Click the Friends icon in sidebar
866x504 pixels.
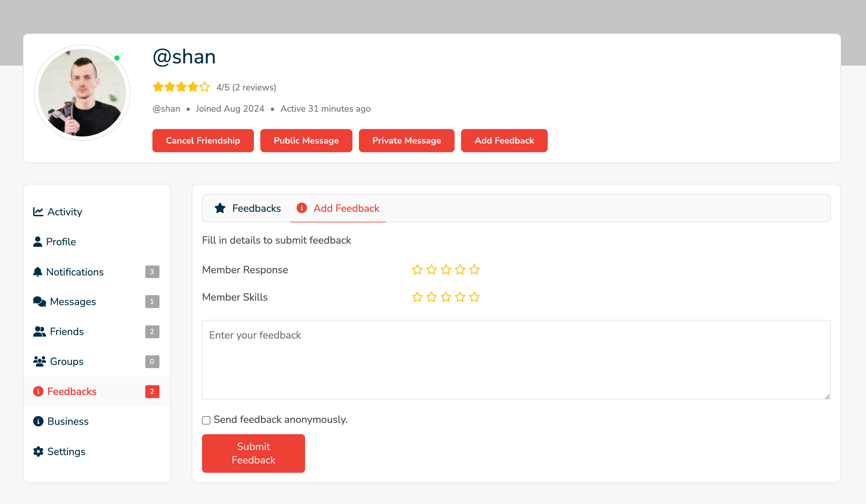click(x=39, y=331)
